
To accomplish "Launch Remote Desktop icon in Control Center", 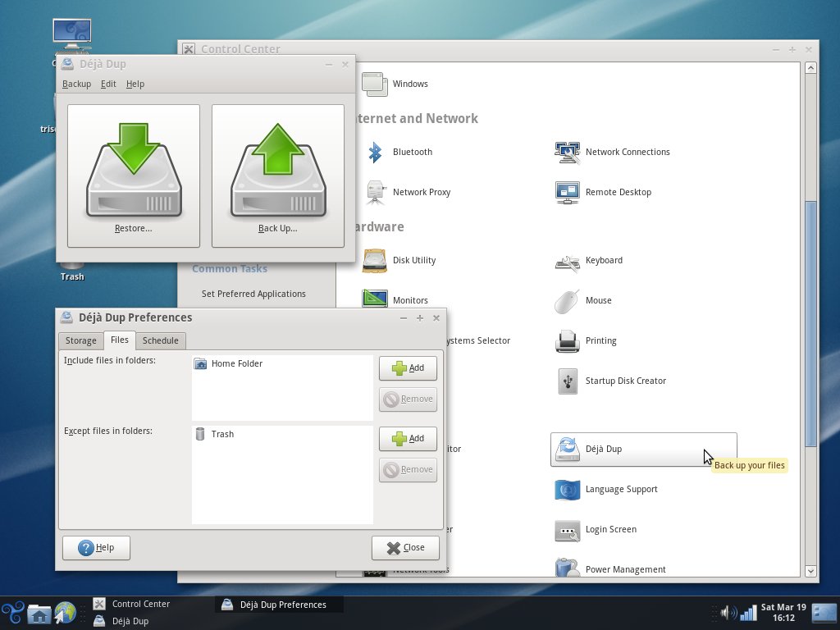I will 567,192.
